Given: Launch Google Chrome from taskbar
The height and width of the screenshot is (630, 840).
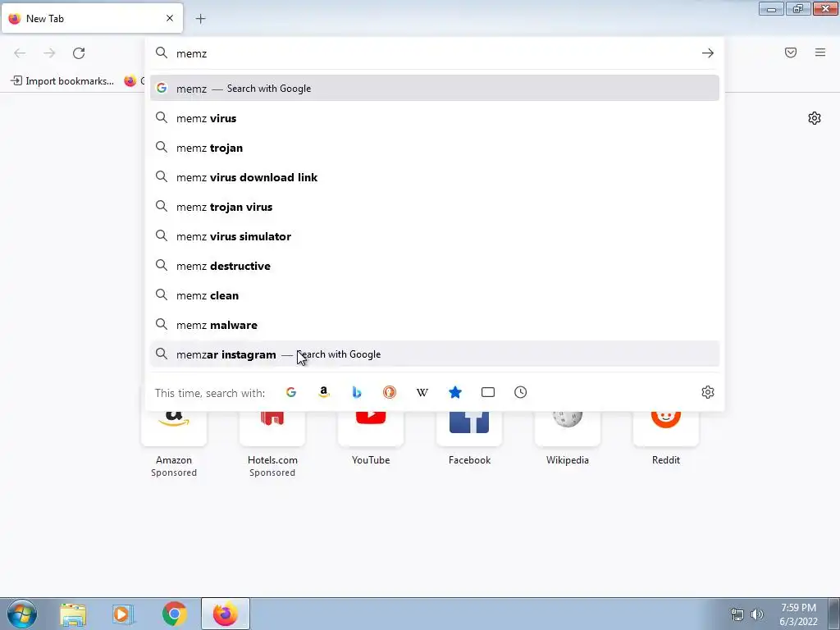Looking at the screenshot, I should tap(174, 614).
